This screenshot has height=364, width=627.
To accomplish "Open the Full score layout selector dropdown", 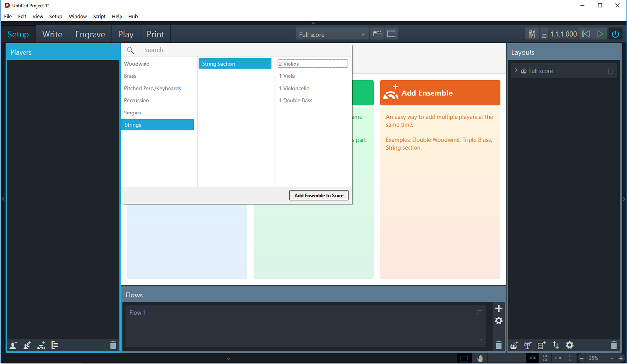I will coord(332,34).
